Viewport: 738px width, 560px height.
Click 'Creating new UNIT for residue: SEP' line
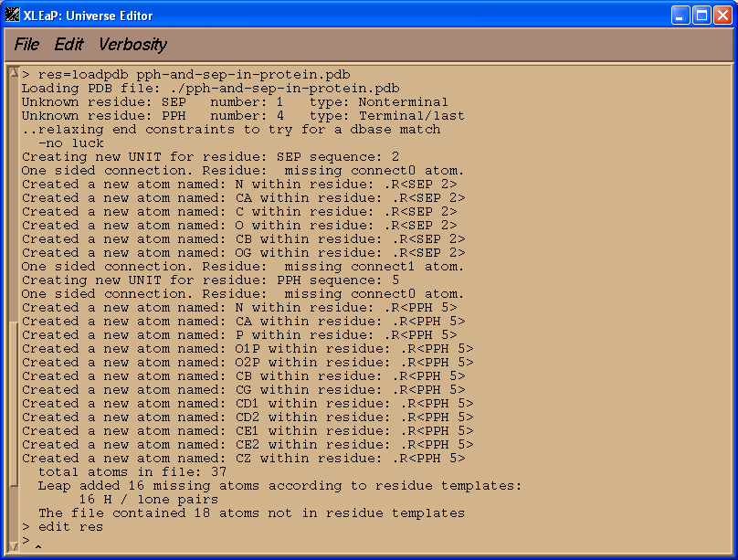pos(210,157)
